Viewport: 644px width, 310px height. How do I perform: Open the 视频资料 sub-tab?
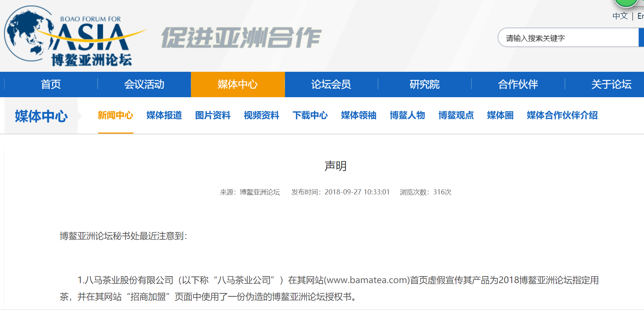tap(261, 115)
